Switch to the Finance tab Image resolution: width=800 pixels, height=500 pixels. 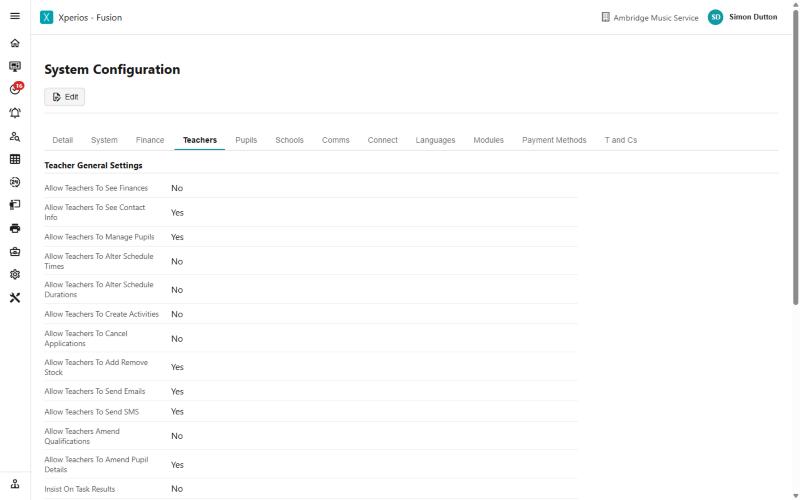coord(150,140)
